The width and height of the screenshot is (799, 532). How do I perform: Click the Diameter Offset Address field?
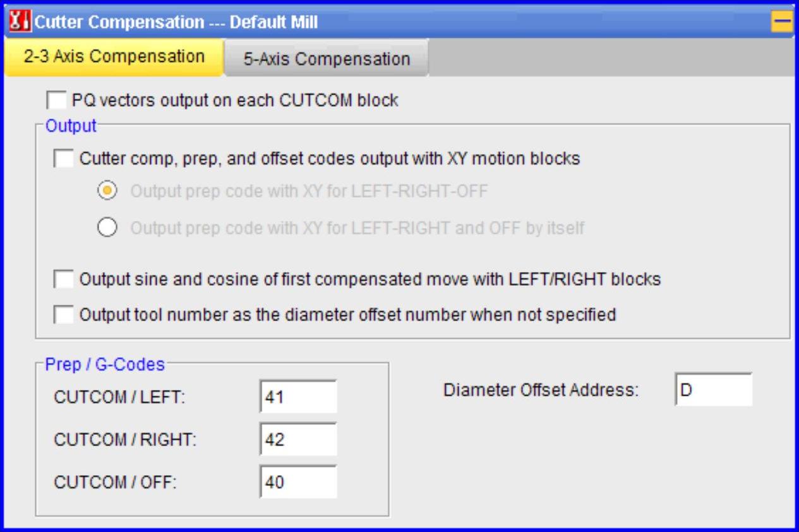click(714, 389)
